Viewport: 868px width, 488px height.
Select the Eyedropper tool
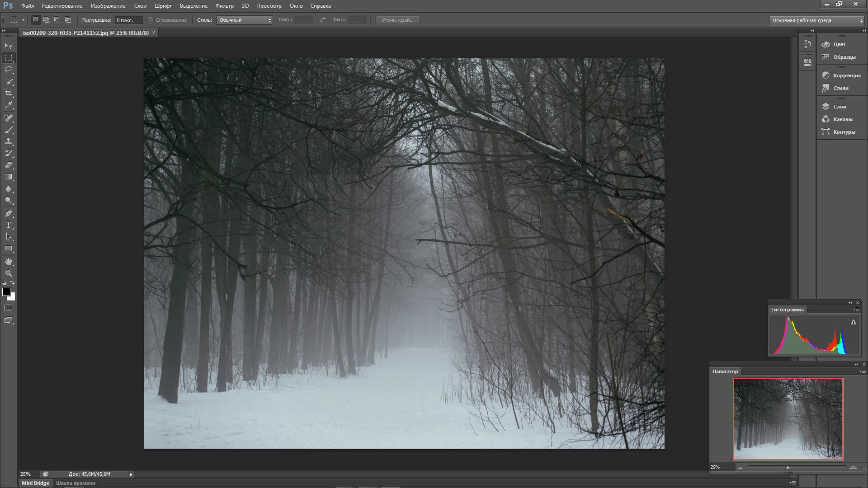[9, 105]
